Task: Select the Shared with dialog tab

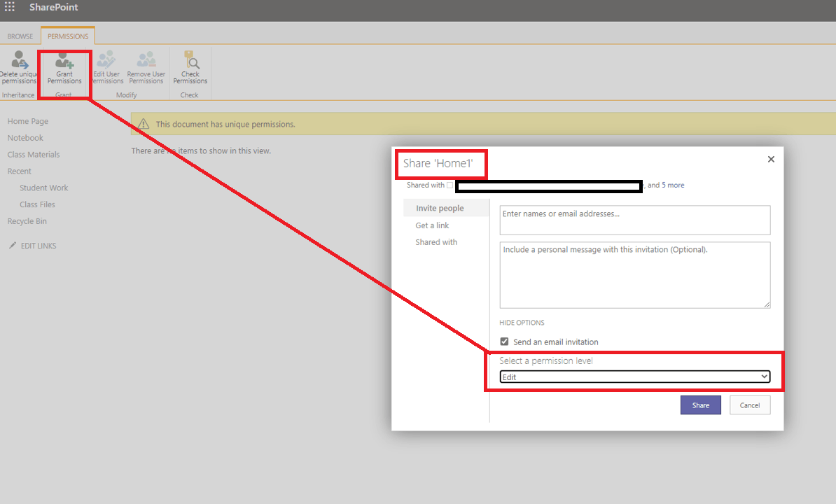Action: point(436,242)
